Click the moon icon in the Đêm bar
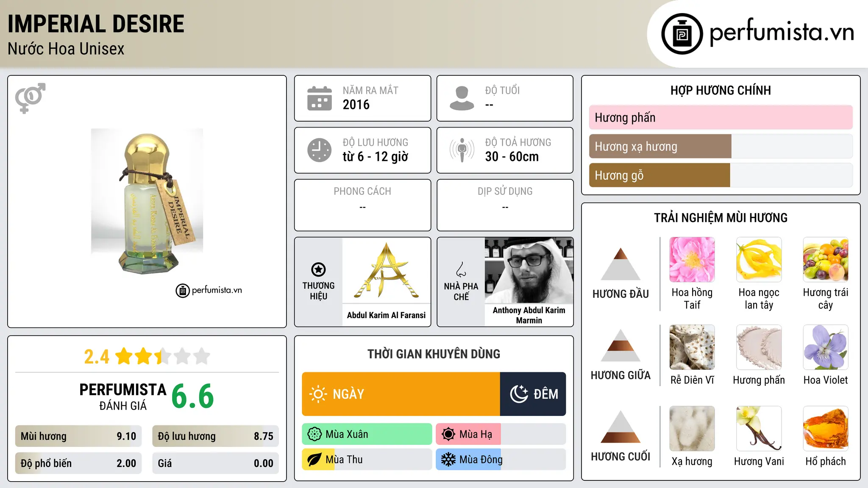The width and height of the screenshot is (868, 488). coord(519,394)
